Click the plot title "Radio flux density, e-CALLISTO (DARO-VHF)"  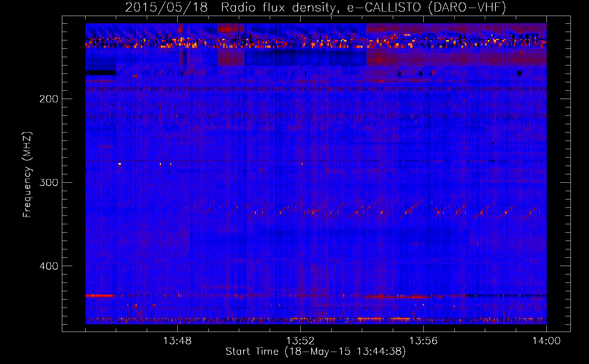pos(363,7)
